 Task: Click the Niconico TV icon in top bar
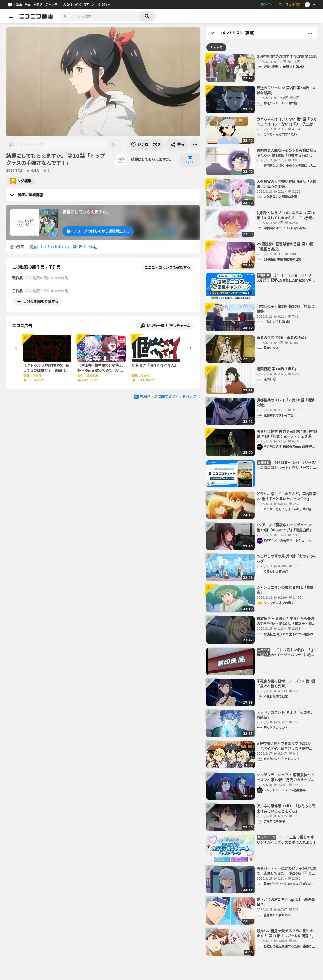(10, 5)
